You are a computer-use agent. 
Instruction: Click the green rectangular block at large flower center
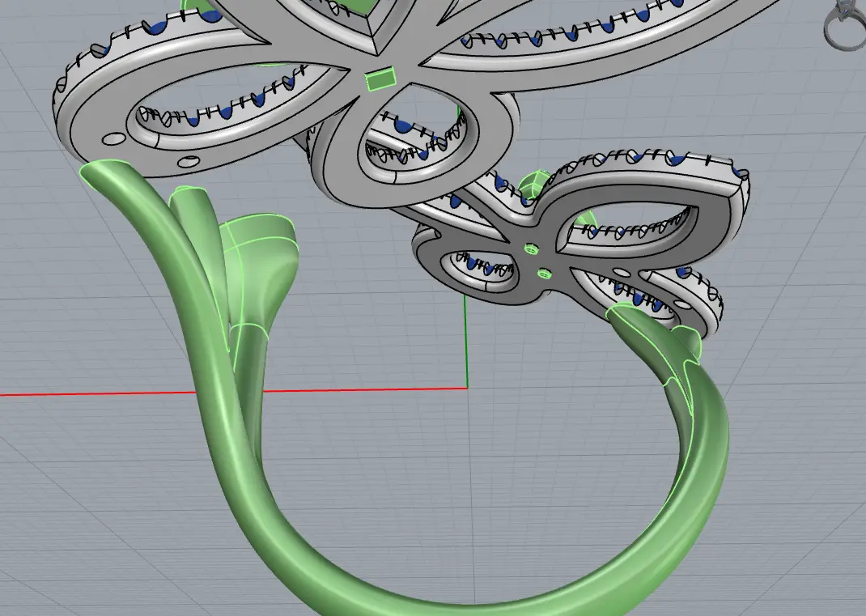(380, 79)
